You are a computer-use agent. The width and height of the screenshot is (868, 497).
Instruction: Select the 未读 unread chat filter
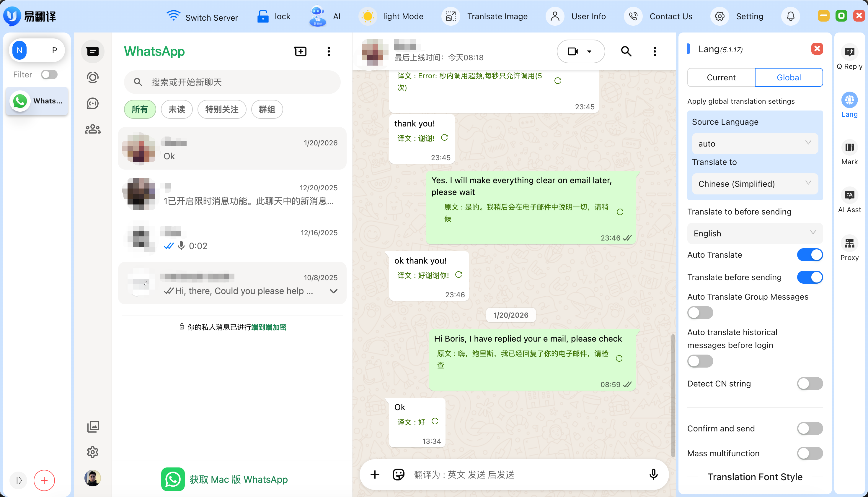point(177,109)
